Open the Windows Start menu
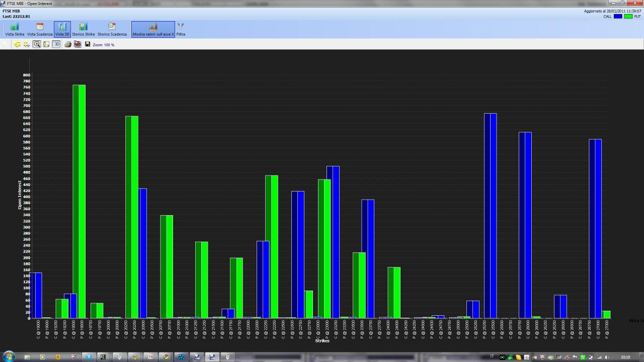644x362 pixels. pyautogui.click(x=9, y=356)
